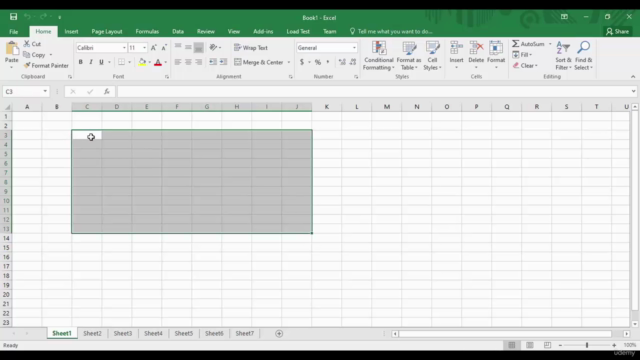Open Cell Styles gallery
The width and height of the screenshot is (640, 360).
tap(432, 56)
